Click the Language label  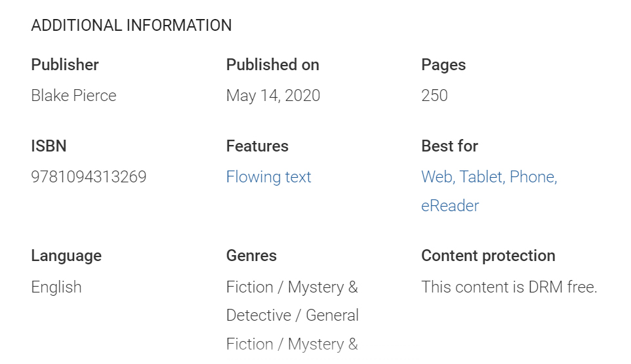click(66, 256)
